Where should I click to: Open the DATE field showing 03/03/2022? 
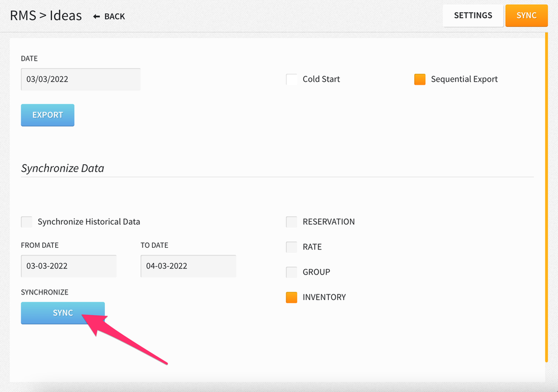pyautogui.click(x=81, y=79)
